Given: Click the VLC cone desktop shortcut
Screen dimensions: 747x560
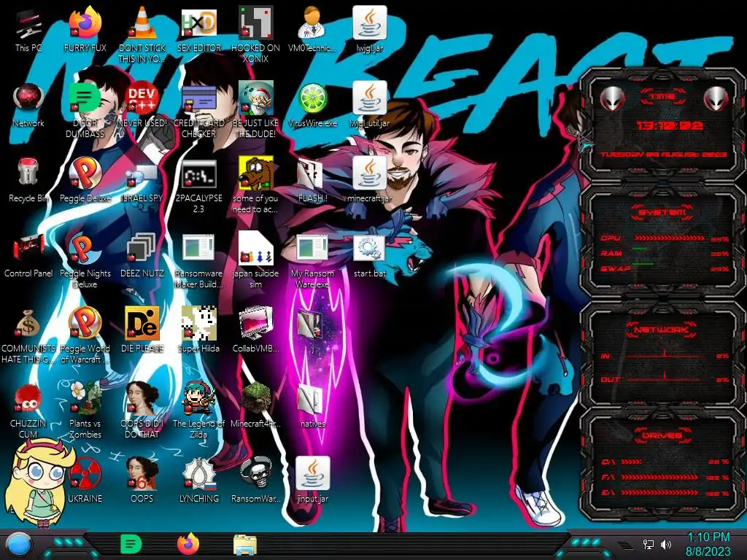Looking at the screenshot, I should (142, 35).
